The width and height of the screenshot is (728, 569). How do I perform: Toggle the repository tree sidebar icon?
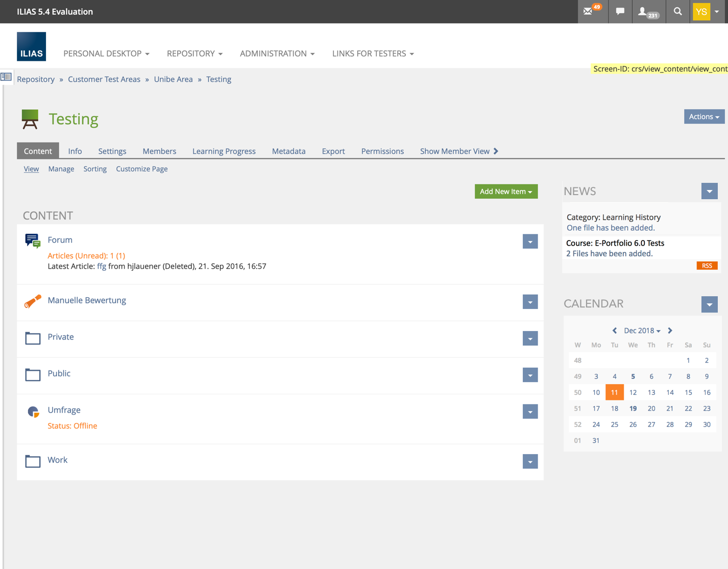point(6,77)
